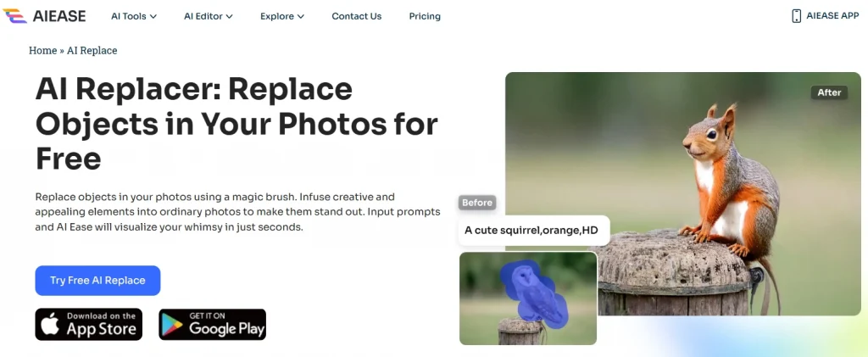The image size is (868, 357).
Task: Click the Download on the App Store badge
Action: point(88,324)
